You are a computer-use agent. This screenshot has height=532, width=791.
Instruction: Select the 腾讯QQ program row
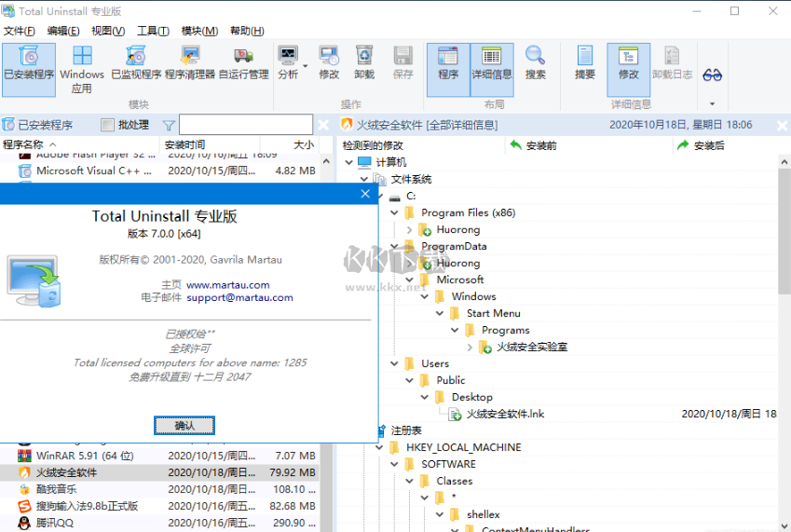point(159,523)
